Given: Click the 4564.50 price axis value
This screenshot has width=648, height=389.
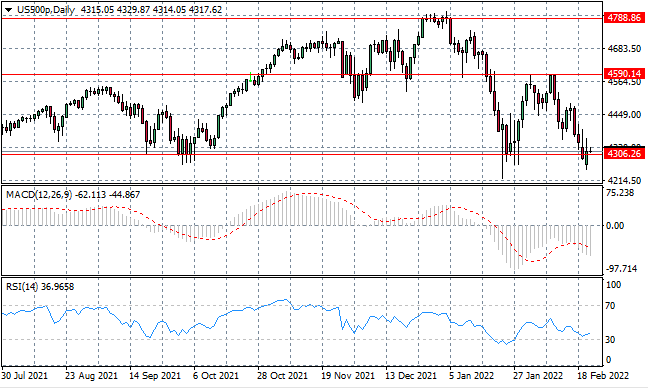Looking at the screenshot, I should coord(624,82).
